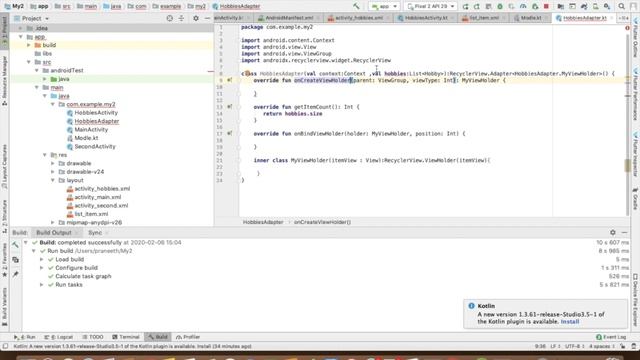Screen dimensions: 640x360
Task: Collapse the androidTest folder arrow
Action: (x=37, y=70)
